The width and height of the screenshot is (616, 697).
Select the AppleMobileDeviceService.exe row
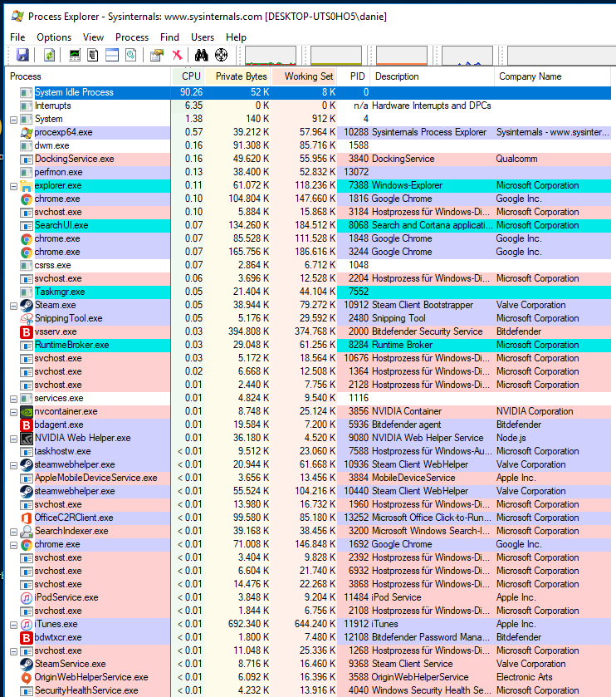point(308,478)
